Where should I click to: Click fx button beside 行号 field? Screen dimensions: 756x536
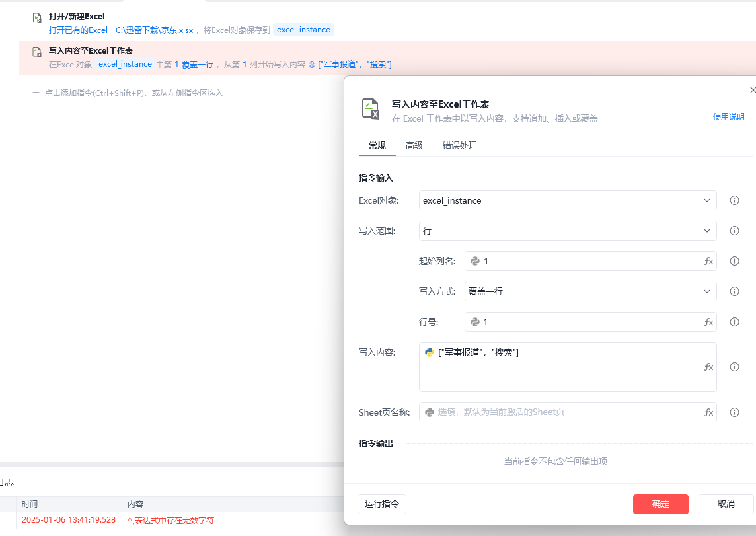tap(708, 322)
